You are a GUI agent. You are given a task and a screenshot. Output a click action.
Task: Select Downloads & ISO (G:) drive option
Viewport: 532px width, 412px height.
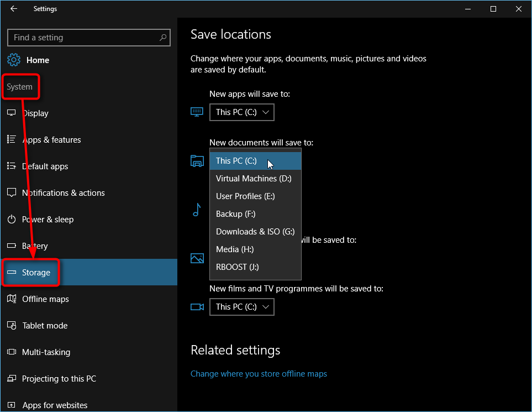pyautogui.click(x=255, y=231)
